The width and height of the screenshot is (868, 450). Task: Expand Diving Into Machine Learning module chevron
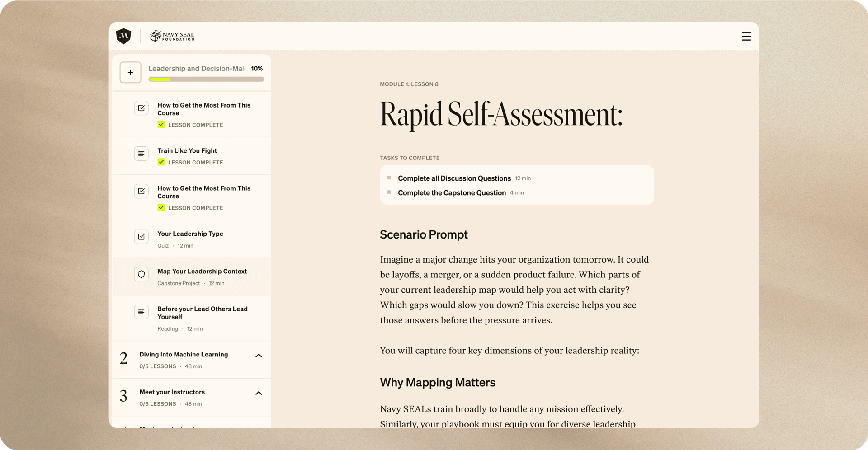coord(259,356)
